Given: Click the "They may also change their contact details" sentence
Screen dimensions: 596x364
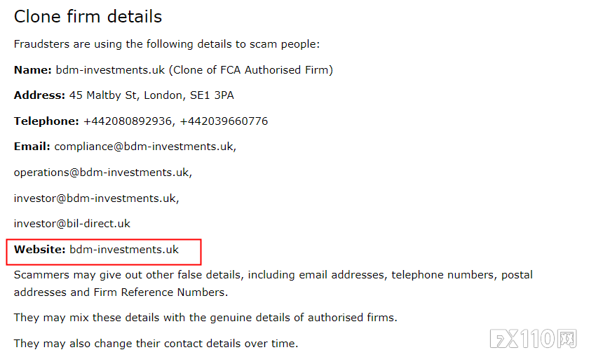Looking at the screenshot, I should (x=156, y=344).
